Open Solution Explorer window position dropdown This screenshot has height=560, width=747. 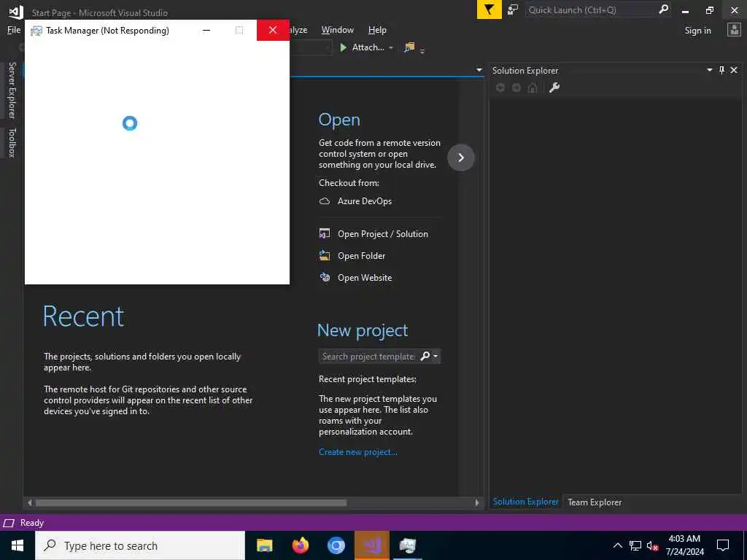coord(709,70)
